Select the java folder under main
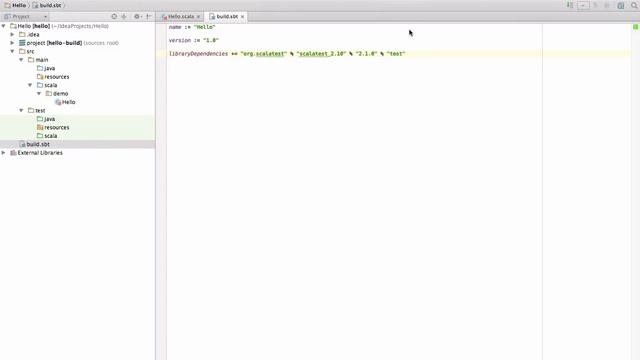This screenshot has width=640, height=360. click(x=46, y=68)
